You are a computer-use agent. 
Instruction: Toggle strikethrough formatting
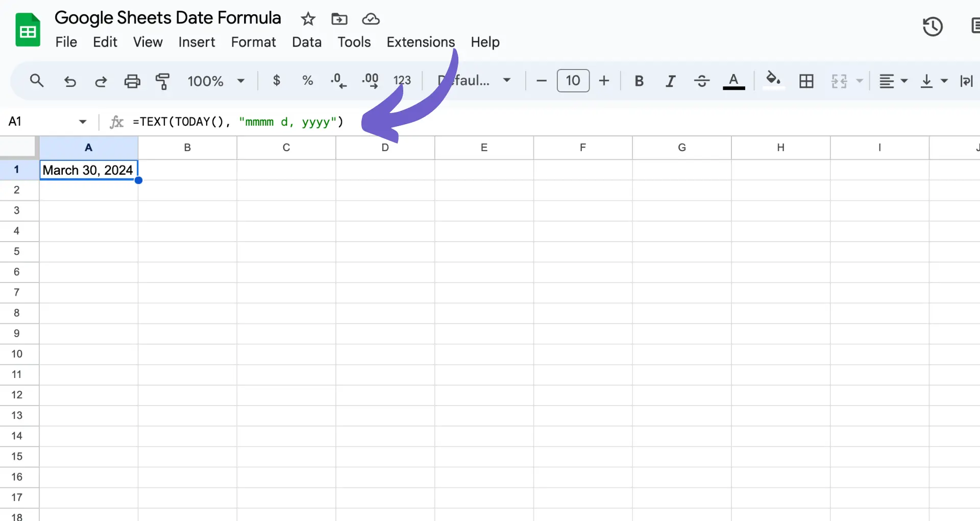702,81
